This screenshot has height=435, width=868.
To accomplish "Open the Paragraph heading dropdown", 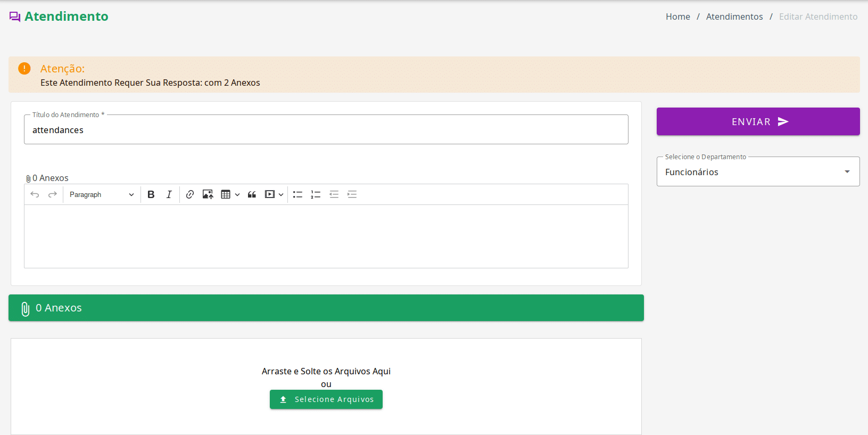I will coord(101,194).
